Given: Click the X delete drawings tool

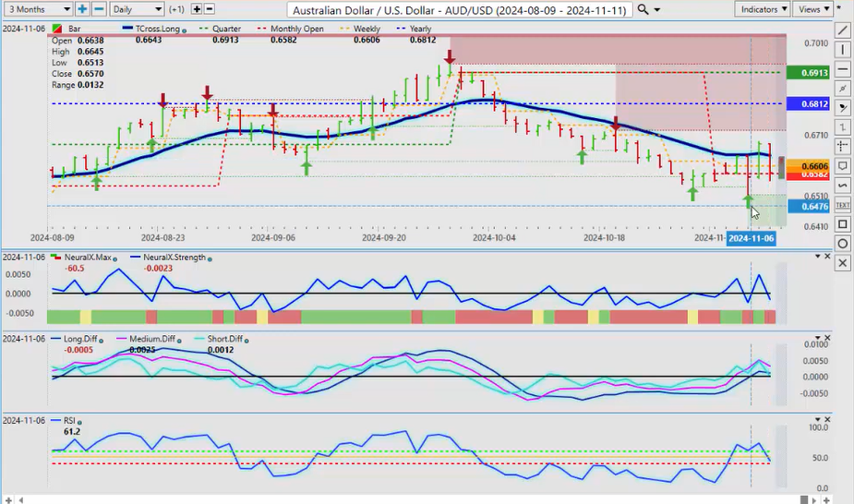Looking at the screenshot, I should click(842, 263).
